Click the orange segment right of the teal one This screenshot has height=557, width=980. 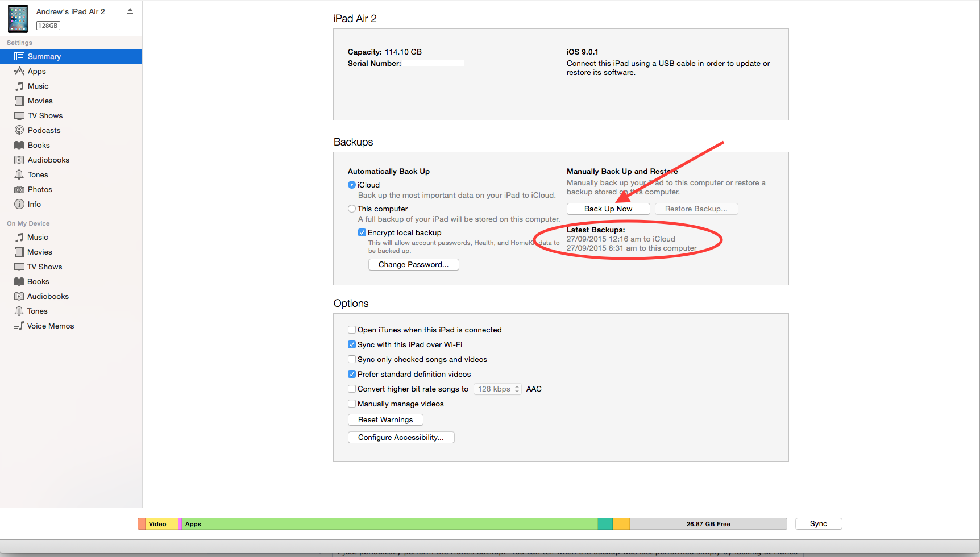click(x=621, y=524)
